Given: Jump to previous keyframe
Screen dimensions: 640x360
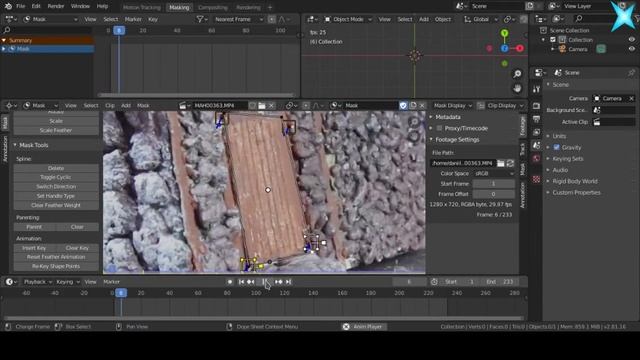Looking at the screenshot, I should coord(251,282).
